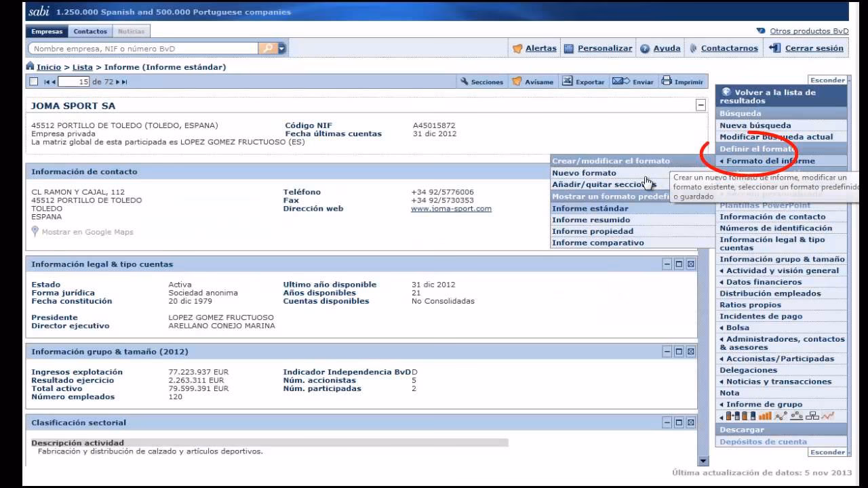Click Mostrar en Google Maps
This screenshot has width=868, height=488.
pyautogui.click(x=87, y=232)
